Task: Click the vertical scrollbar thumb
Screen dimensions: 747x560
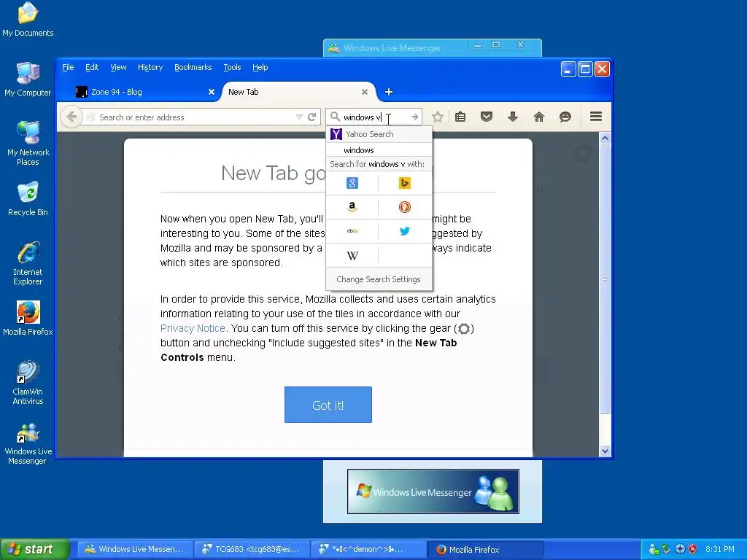Action: (x=605, y=279)
